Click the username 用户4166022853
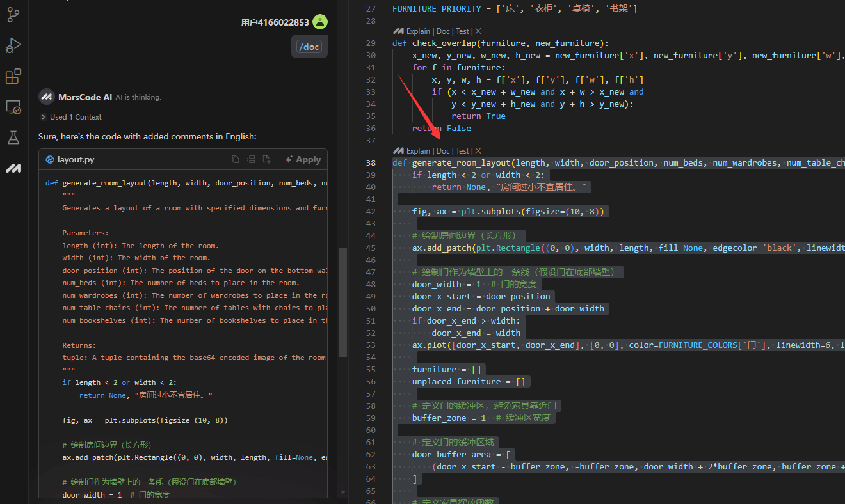Screen dimensions: 845x504 [x=275, y=22]
